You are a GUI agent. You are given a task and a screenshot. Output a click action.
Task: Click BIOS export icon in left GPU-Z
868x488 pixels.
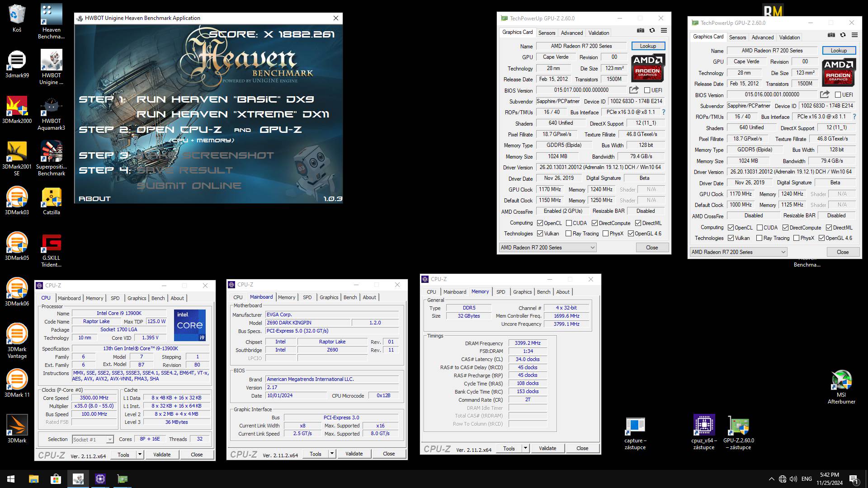coord(634,90)
